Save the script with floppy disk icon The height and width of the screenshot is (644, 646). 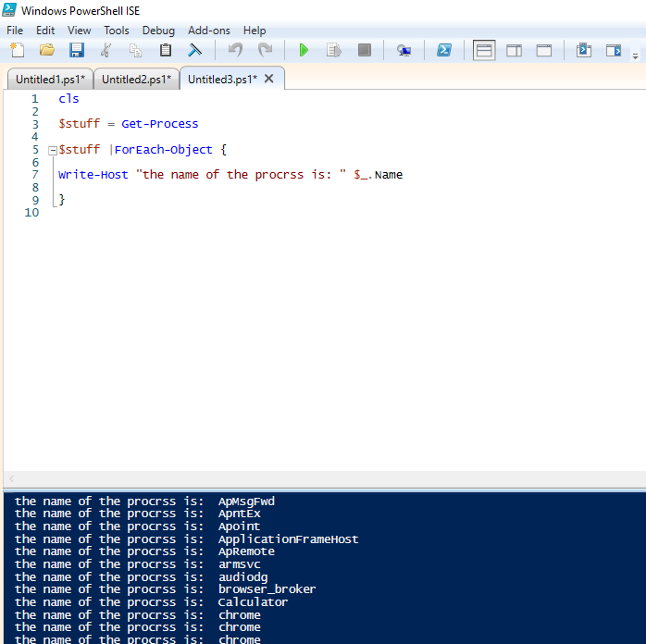point(77,50)
